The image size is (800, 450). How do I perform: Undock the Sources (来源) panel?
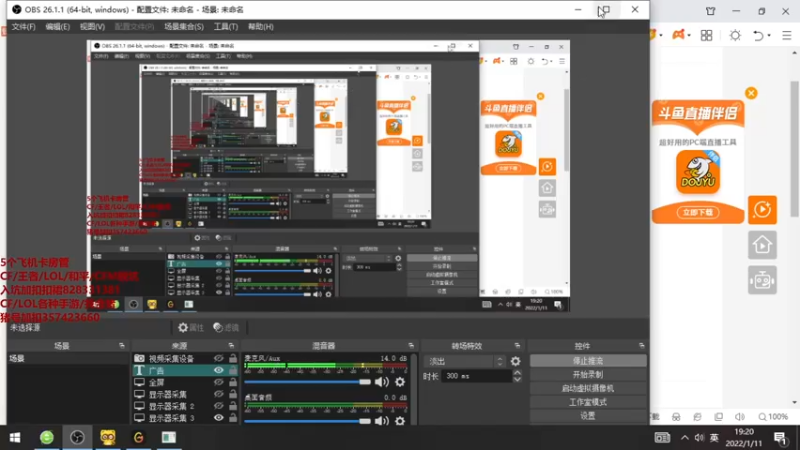point(231,346)
